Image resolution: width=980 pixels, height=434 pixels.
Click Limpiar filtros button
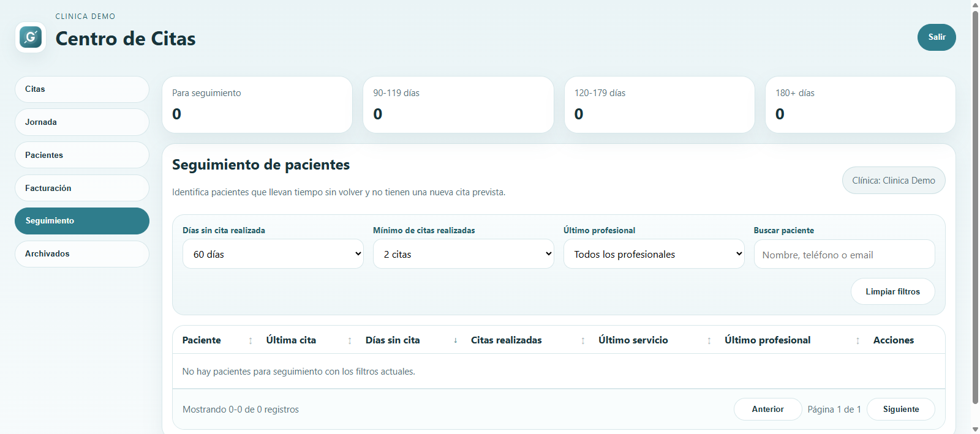tap(893, 292)
